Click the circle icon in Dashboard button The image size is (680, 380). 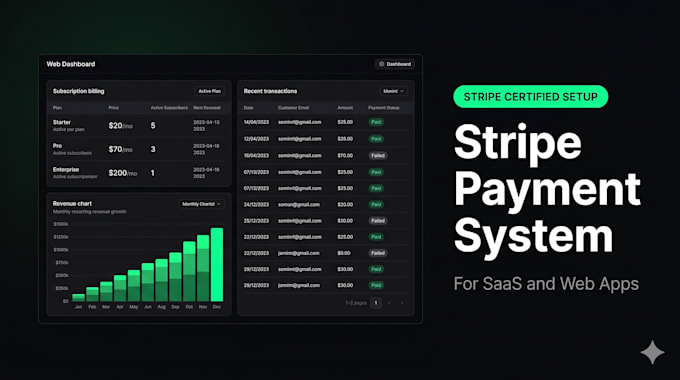click(x=382, y=64)
